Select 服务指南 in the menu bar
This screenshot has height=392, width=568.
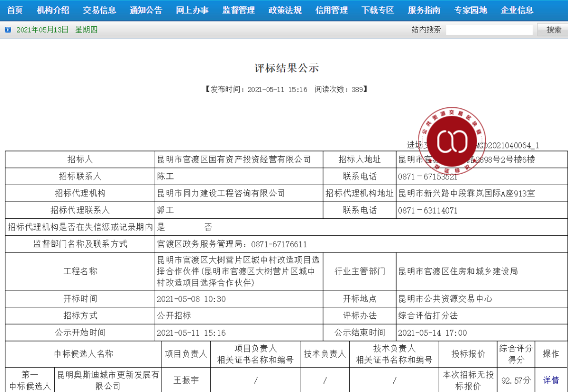point(424,10)
